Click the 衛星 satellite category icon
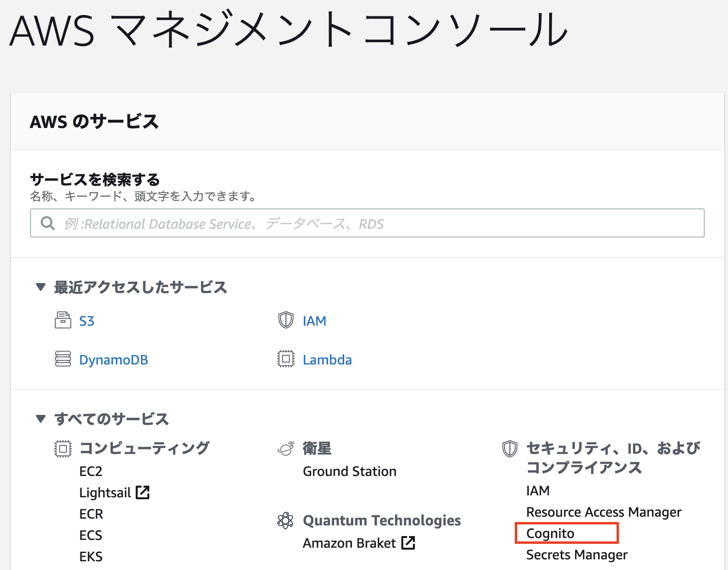Image resolution: width=728 pixels, height=570 pixels. (286, 449)
